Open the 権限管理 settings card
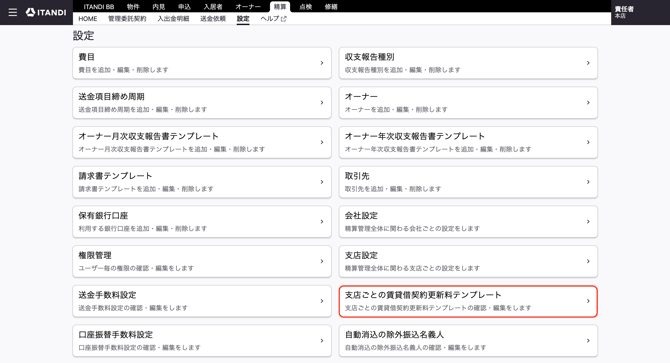The width and height of the screenshot is (670, 363). click(202, 261)
